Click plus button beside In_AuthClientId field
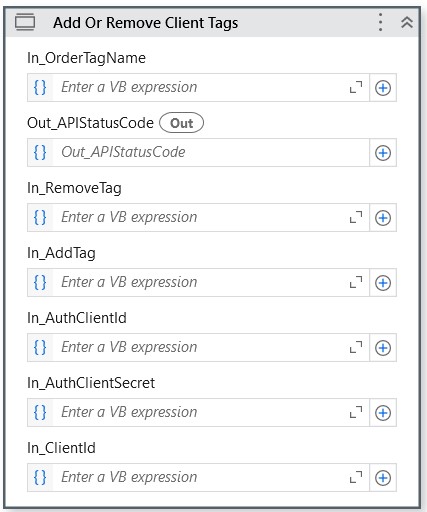Image resolution: width=427 pixels, height=512 pixels. click(383, 348)
